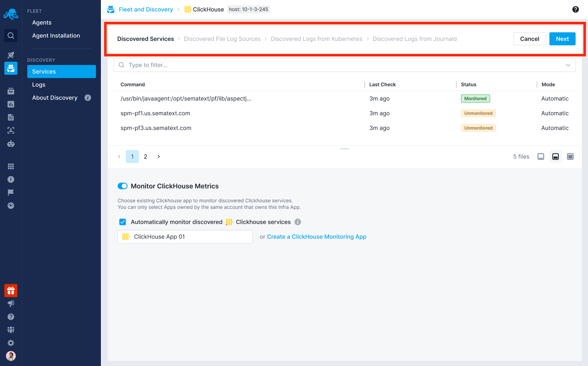
Task: Click the Next button
Action: (562, 39)
